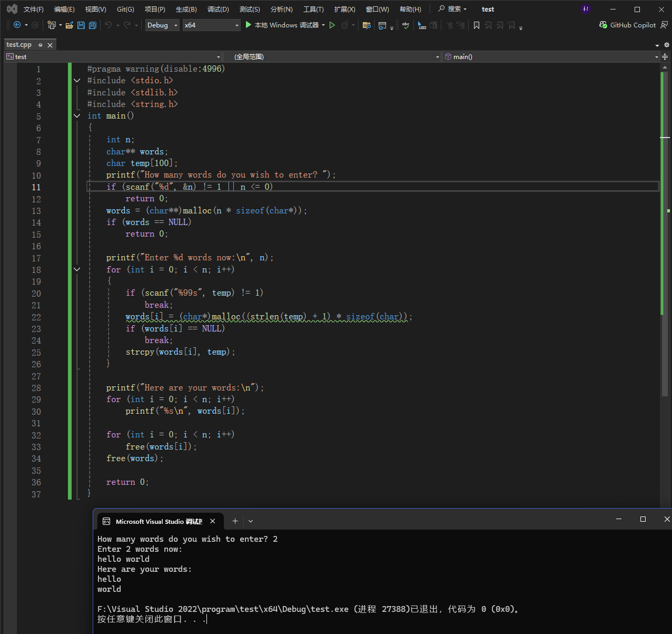Expand the debugger target dropdown arrow
Image resolution: width=672 pixels, height=634 pixels.
click(323, 25)
